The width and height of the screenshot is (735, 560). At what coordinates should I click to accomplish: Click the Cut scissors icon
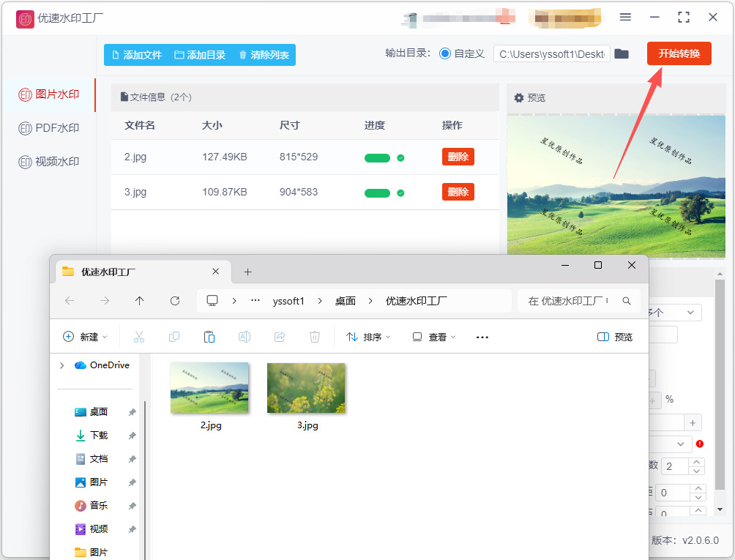139,337
